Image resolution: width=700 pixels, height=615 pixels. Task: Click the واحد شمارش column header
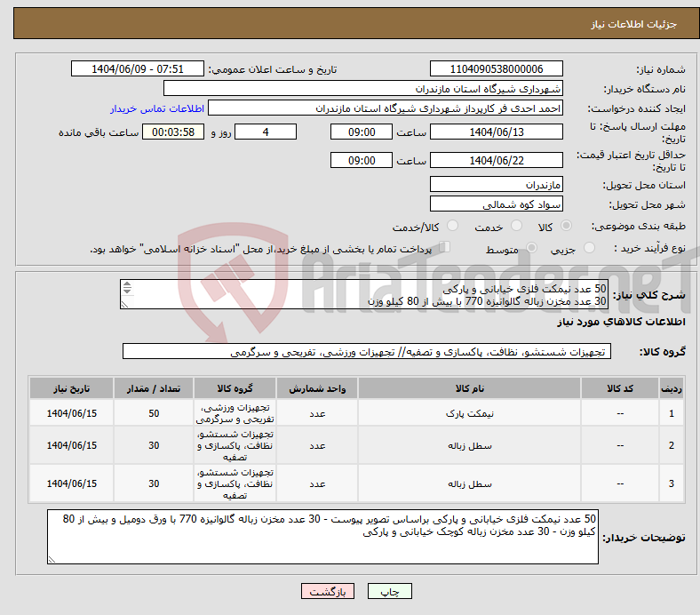pos(317,388)
